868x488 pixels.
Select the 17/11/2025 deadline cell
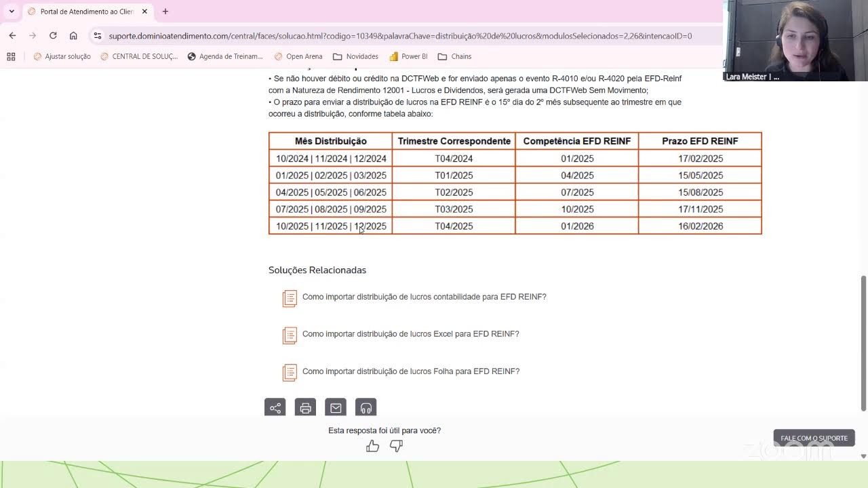click(700, 209)
